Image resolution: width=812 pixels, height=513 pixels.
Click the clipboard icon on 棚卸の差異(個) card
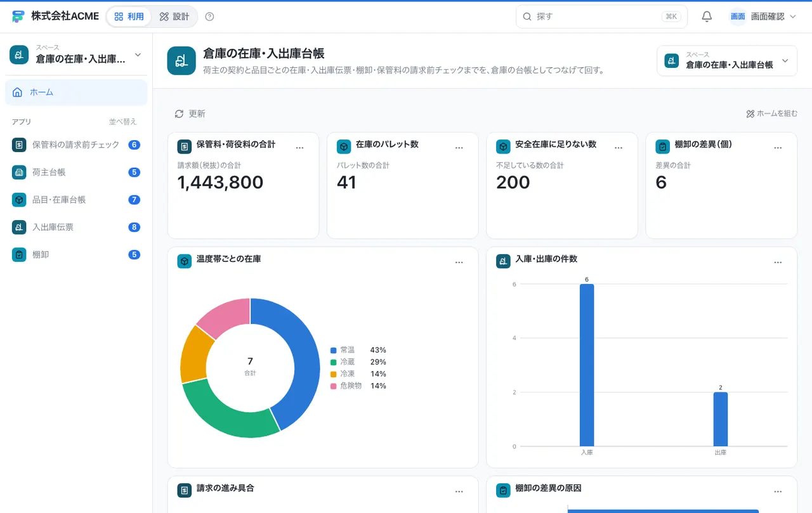[x=662, y=146]
